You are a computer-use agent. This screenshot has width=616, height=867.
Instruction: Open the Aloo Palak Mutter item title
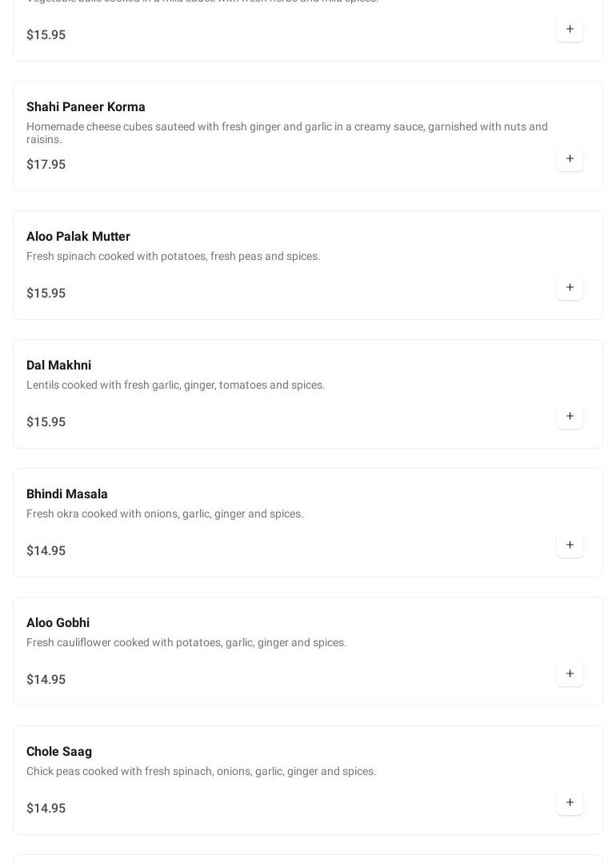coord(78,237)
